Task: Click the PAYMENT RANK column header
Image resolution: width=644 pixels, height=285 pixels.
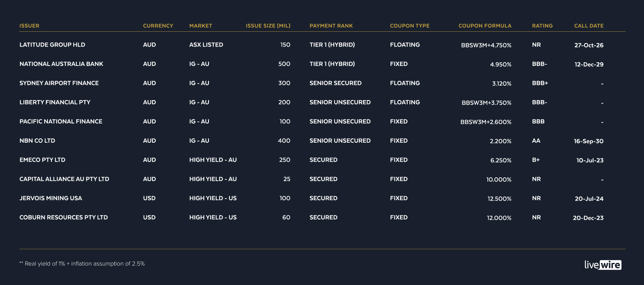Action: tap(331, 26)
